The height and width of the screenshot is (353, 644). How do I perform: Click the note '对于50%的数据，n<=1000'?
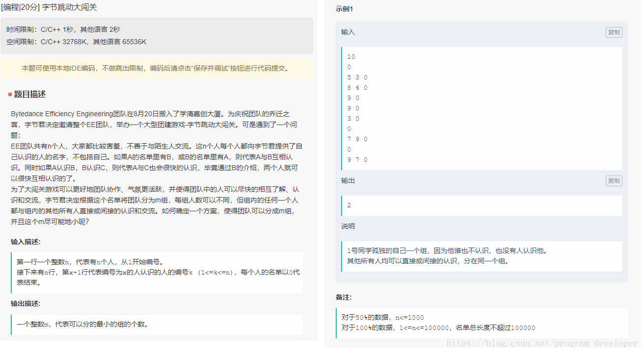pyautogui.click(x=383, y=318)
